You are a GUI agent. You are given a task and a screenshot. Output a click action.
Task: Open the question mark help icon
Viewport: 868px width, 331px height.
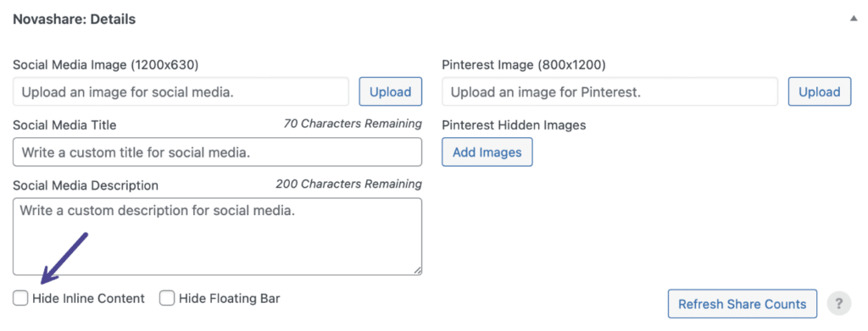tap(838, 303)
